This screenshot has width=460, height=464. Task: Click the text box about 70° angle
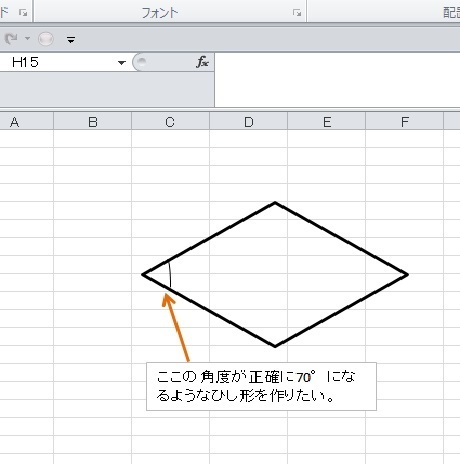click(262, 387)
